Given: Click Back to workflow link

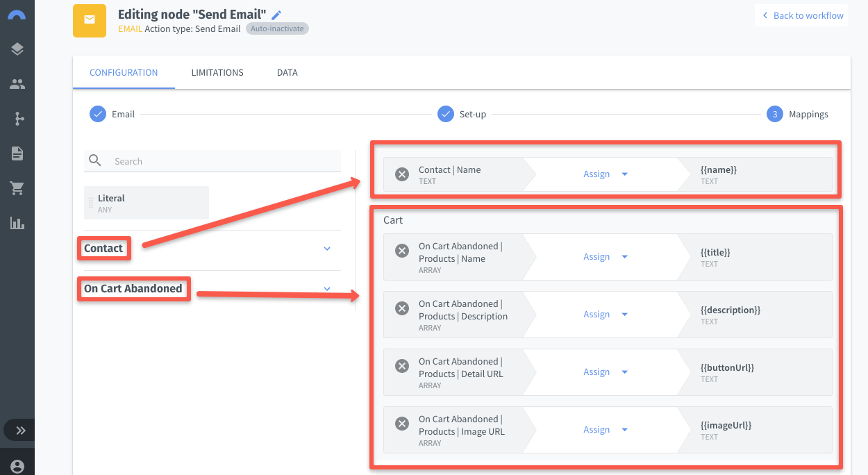Looking at the screenshot, I should pos(802,15).
